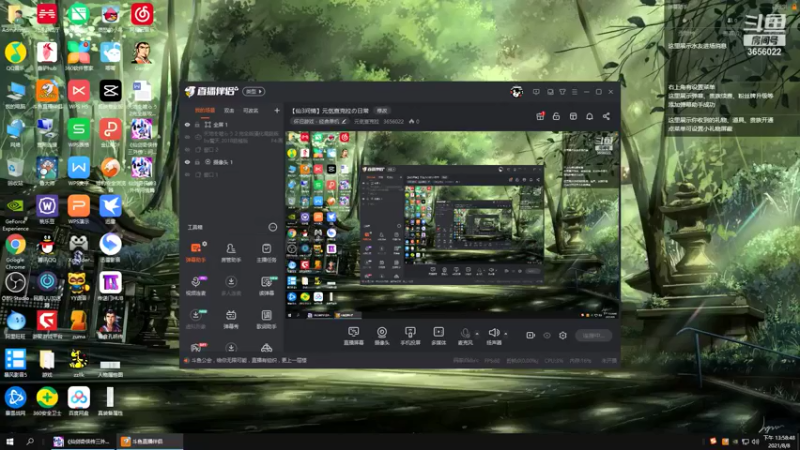Viewport: 800px width, 450px height.
Task: Click the box icon left of the bell
Action: click(x=573, y=116)
